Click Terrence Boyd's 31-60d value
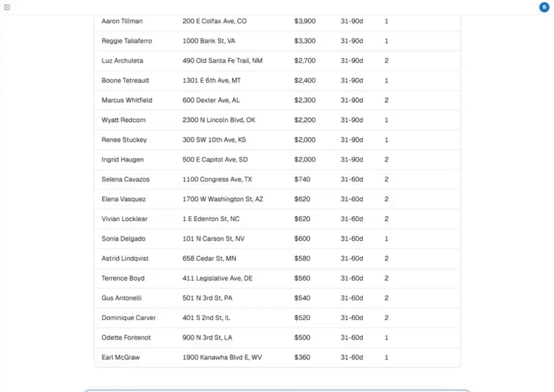 (x=351, y=278)
